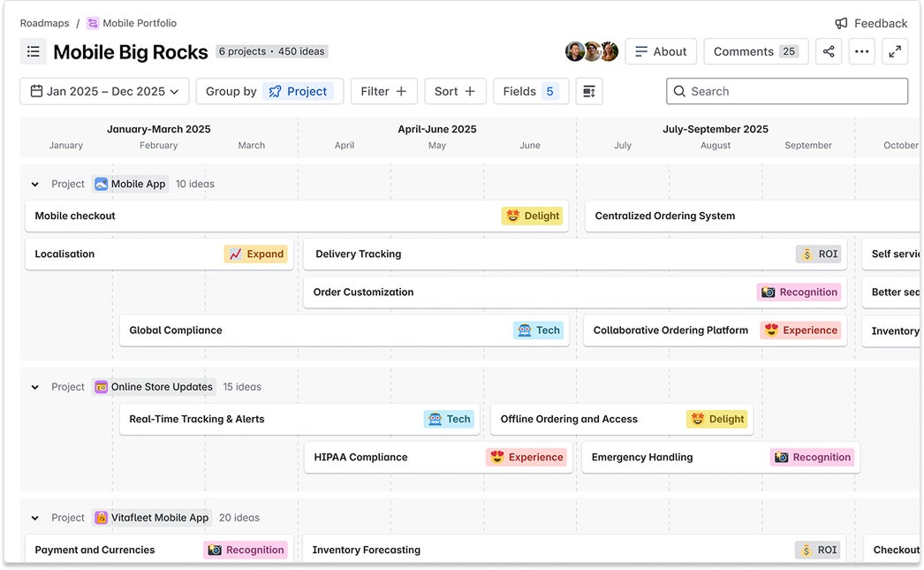Open the Comments panel
This screenshot has height=570, width=924.
(755, 51)
